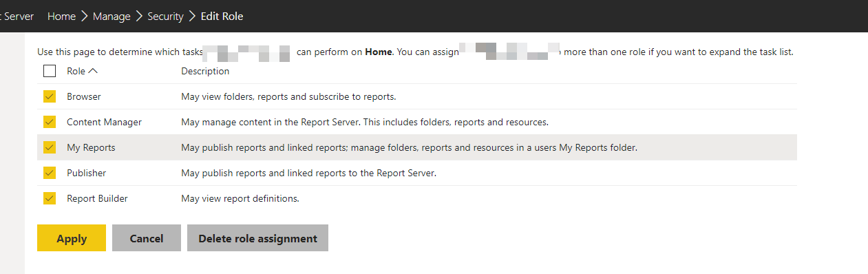Select the Publisher role name
The image size is (868, 274).
pyautogui.click(x=86, y=173)
